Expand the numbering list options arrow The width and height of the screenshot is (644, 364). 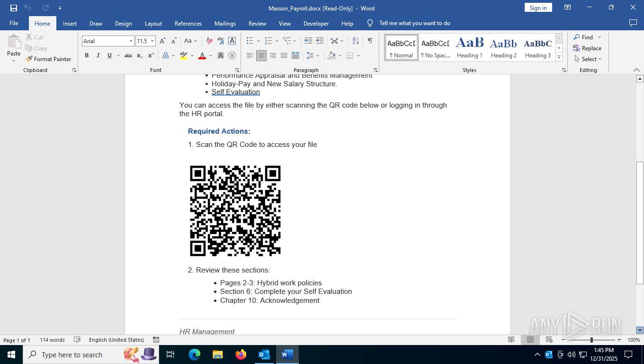pyautogui.click(x=277, y=41)
